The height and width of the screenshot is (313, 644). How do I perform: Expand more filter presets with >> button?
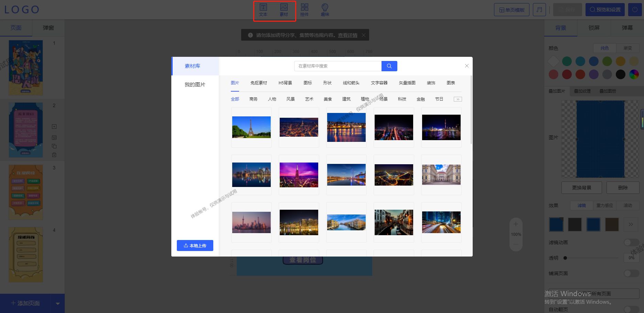(x=631, y=225)
